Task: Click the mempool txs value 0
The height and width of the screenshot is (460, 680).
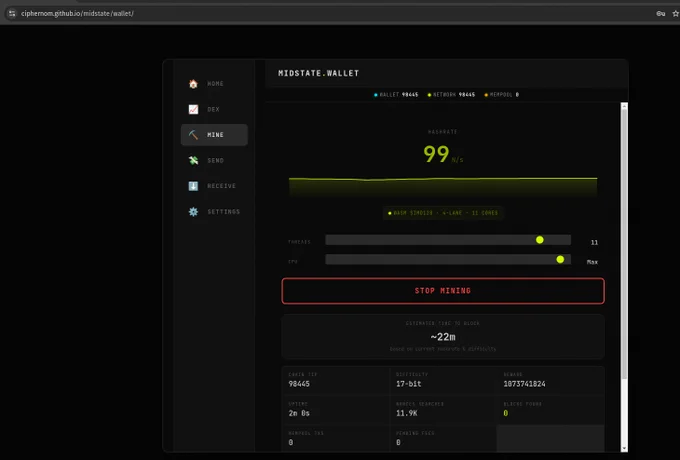Action: (291, 442)
